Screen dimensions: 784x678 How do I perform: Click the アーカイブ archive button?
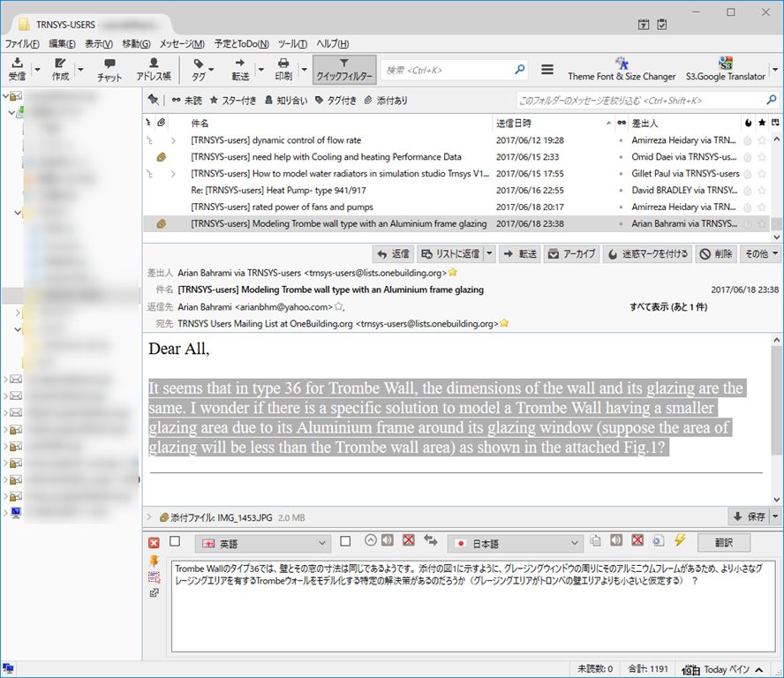(571, 254)
